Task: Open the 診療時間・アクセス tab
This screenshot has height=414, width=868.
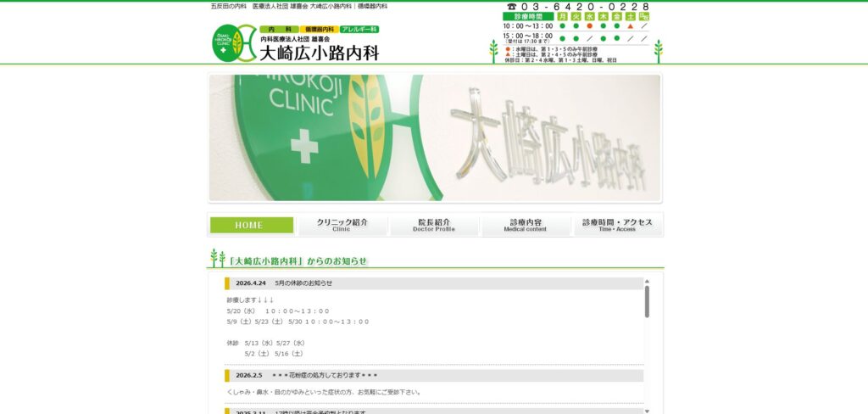Action: (617, 225)
